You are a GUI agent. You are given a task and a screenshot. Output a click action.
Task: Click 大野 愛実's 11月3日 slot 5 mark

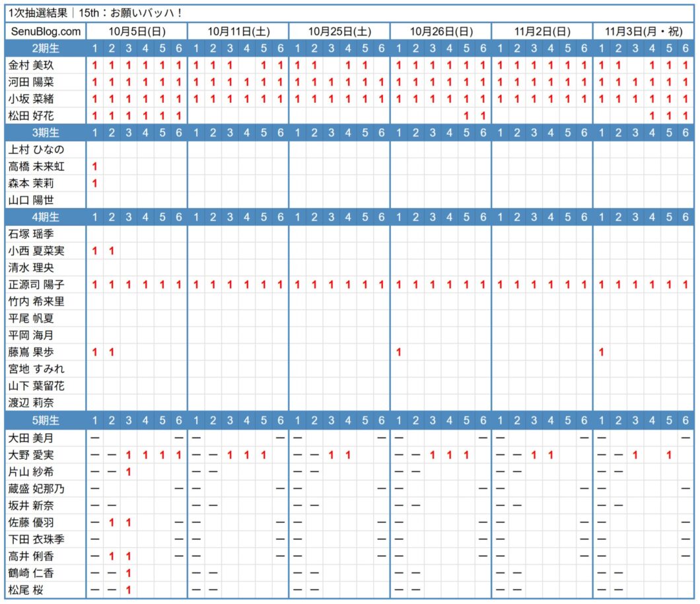click(669, 455)
